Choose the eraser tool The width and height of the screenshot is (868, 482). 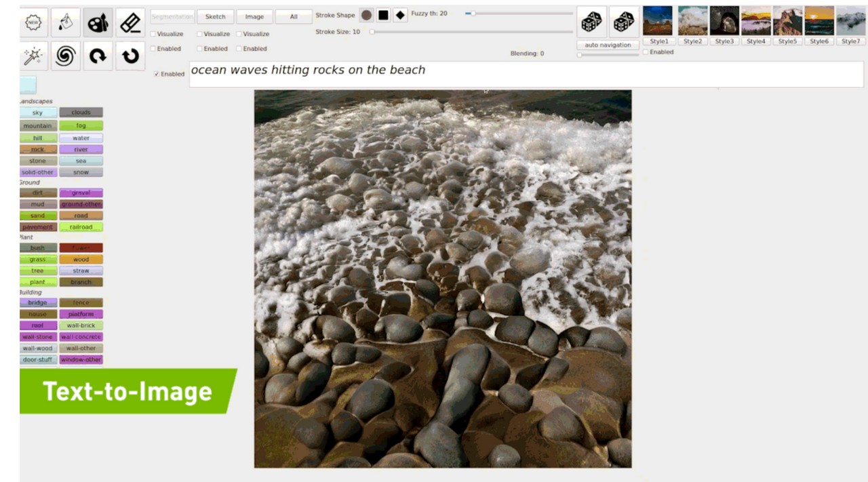(x=130, y=23)
